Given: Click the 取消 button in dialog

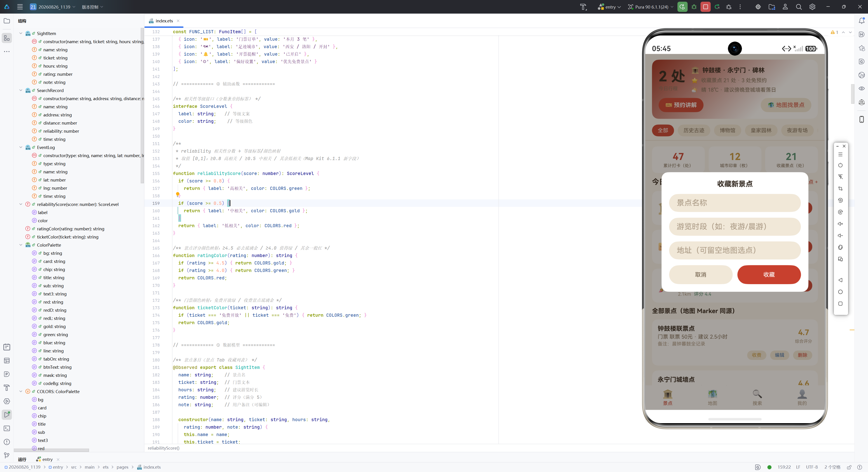Looking at the screenshot, I should pos(701,275).
